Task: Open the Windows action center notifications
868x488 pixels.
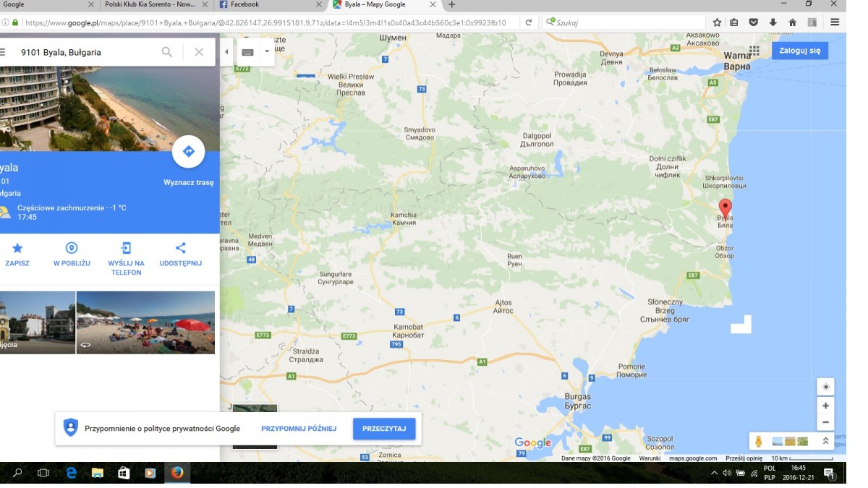Action: (x=830, y=474)
